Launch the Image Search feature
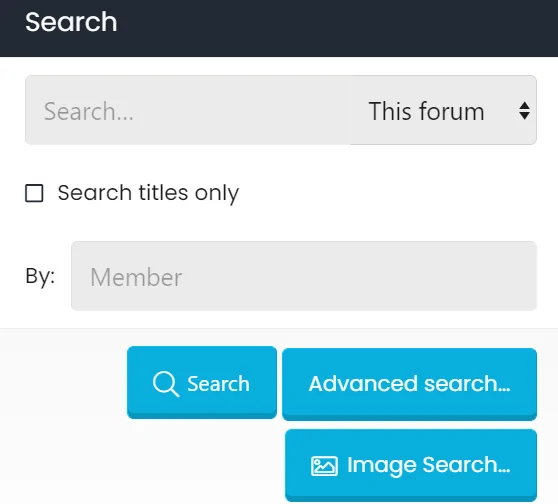This screenshot has width=558, height=504. (x=411, y=465)
